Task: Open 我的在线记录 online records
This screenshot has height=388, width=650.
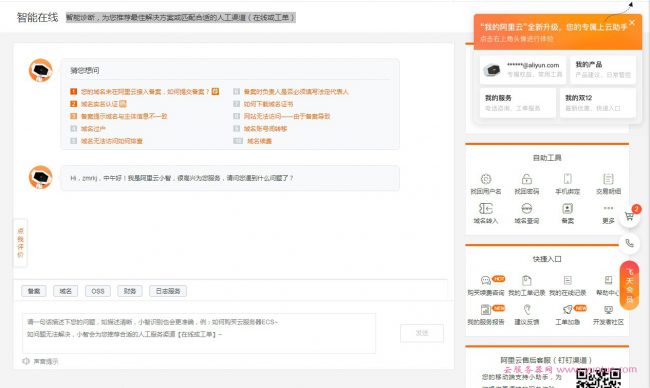Action: click(x=568, y=285)
